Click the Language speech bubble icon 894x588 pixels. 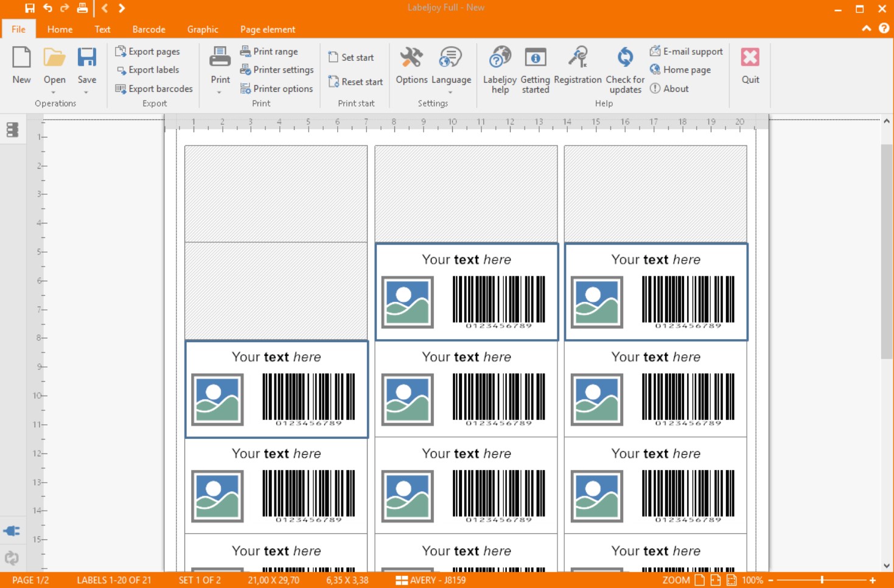point(450,57)
